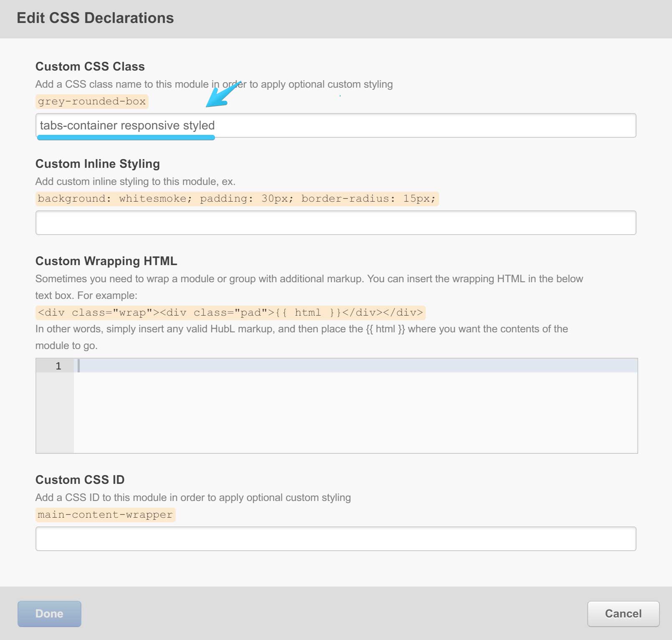Click the 'Add custom inline styling' description text
The width and height of the screenshot is (672, 640).
[135, 182]
